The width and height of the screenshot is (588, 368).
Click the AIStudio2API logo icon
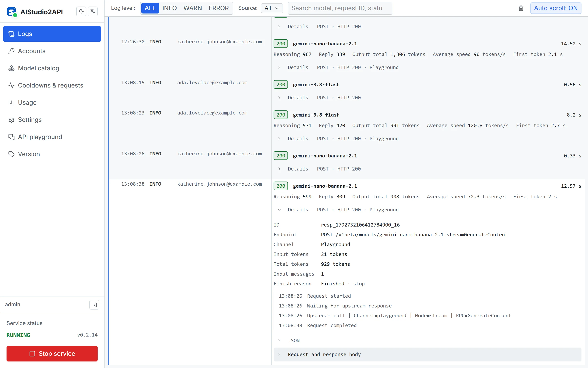click(12, 12)
